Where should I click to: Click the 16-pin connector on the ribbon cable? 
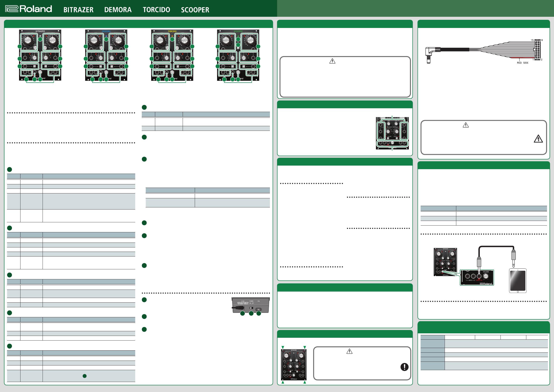tap(537, 50)
